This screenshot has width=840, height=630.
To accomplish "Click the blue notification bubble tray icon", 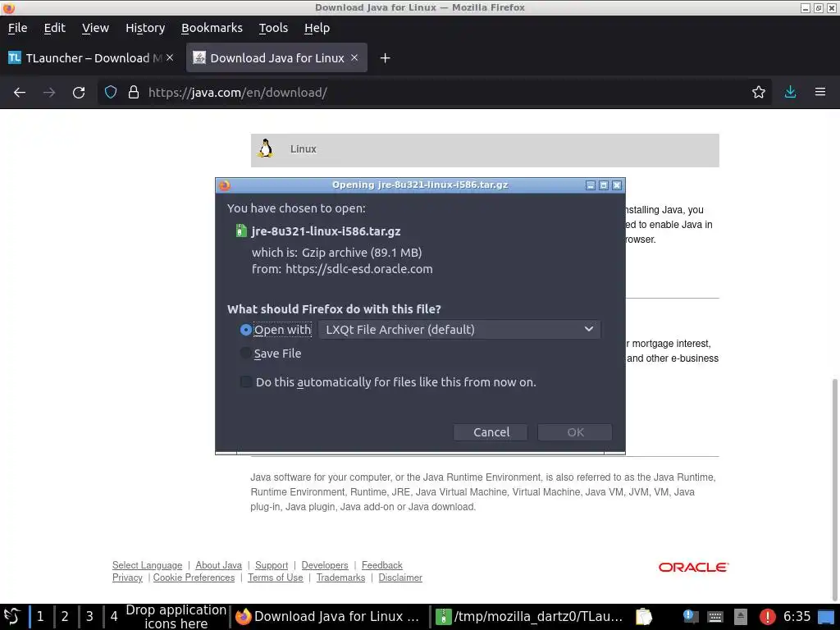I will (x=688, y=616).
